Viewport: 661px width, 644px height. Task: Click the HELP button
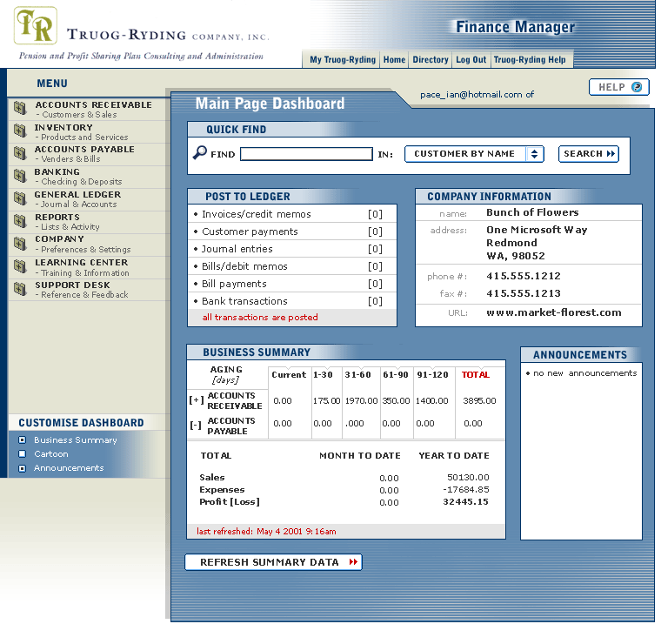point(619,87)
